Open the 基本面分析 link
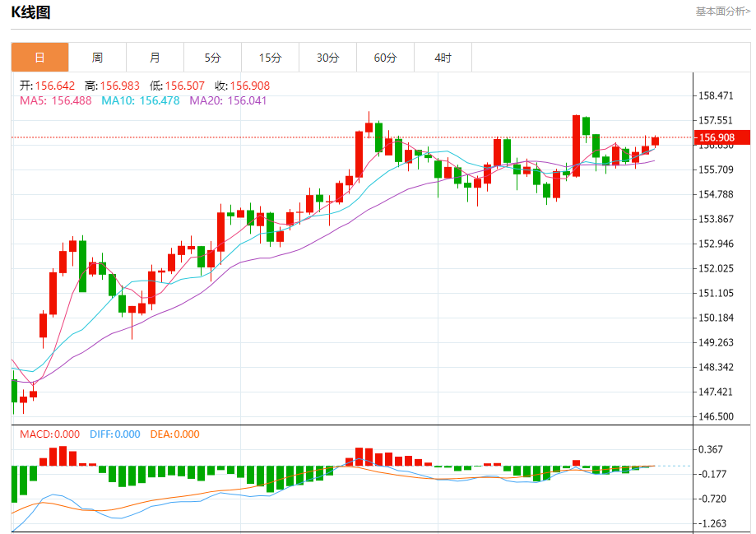The width and height of the screenshot is (756, 534). click(x=722, y=12)
